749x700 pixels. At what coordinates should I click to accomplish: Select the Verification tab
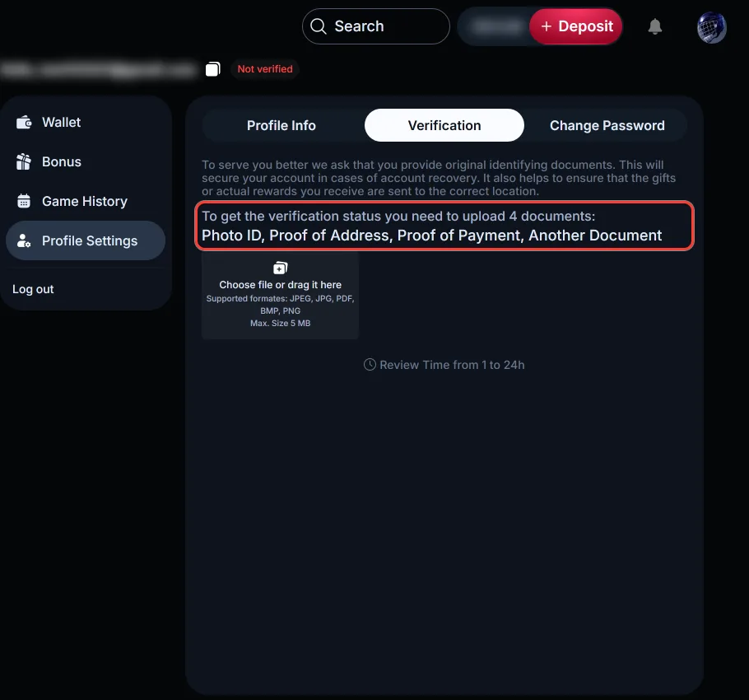pyautogui.click(x=444, y=125)
